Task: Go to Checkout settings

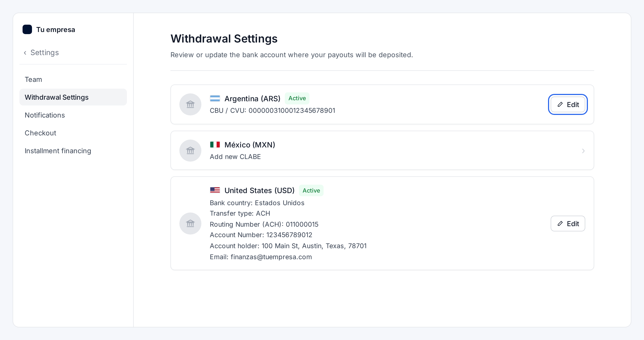Action: click(73, 133)
